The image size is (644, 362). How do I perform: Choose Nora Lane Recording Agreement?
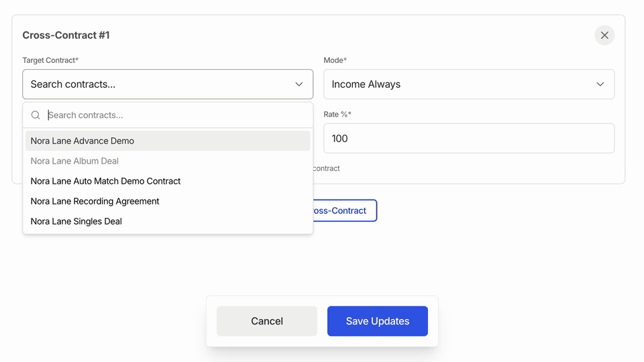[168, 201]
